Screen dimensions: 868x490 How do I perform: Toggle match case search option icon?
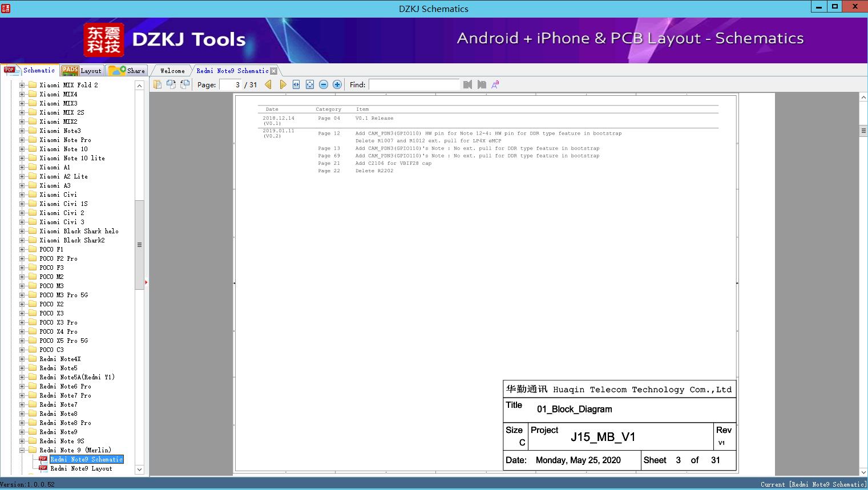pos(495,84)
